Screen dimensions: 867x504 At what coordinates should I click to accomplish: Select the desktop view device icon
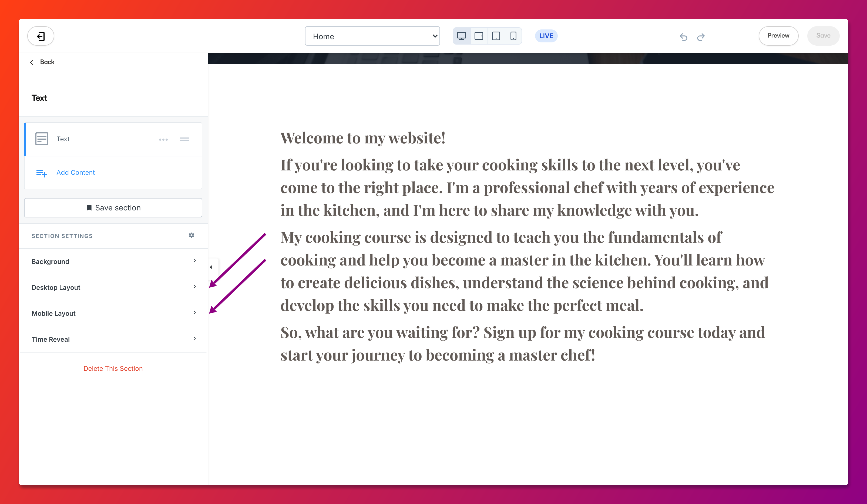[461, 36]
